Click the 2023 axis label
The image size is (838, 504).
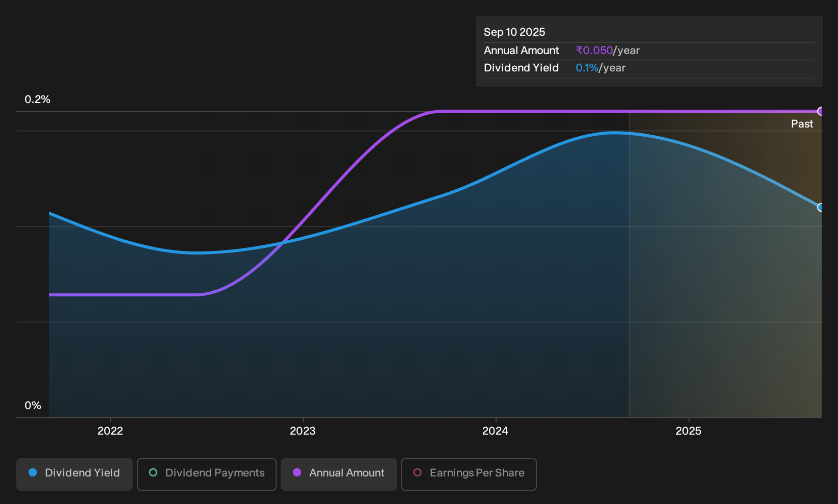coord(303,431)
